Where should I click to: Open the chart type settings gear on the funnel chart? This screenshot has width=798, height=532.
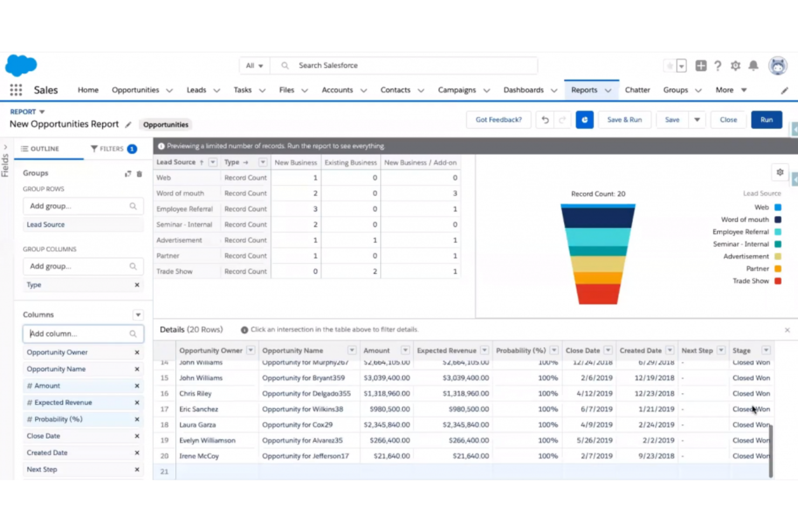click(780, 172)
